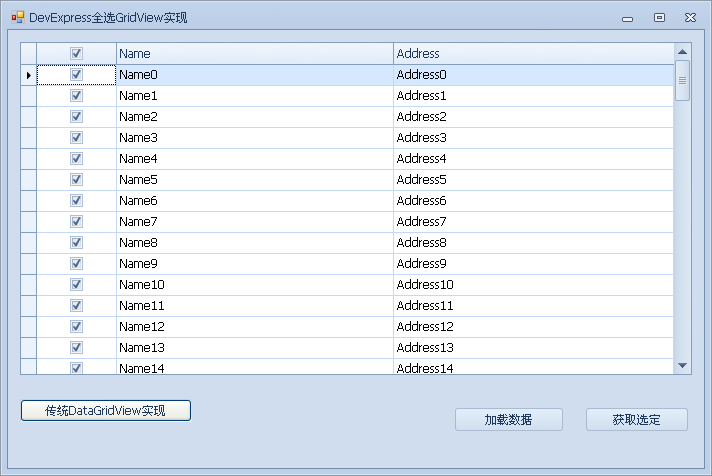
Task: Click the current row indicator arrow
Action: click(28, 75)
